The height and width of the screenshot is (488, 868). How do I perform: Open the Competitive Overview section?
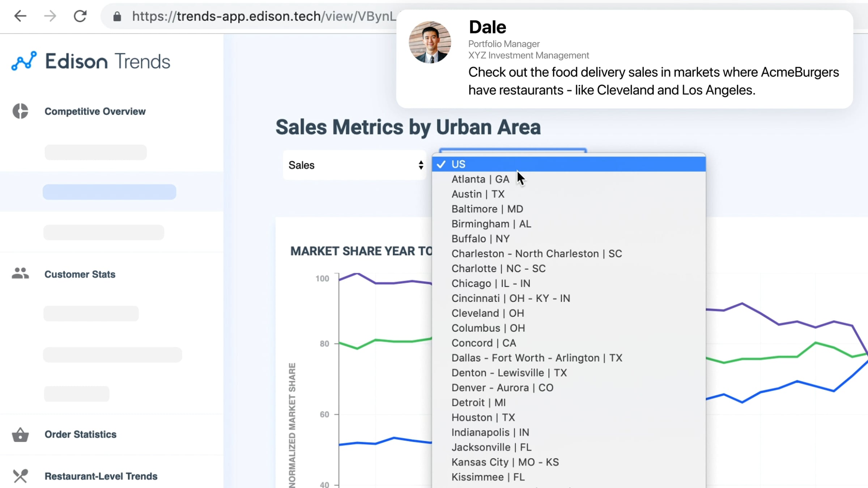coord(95,111)
